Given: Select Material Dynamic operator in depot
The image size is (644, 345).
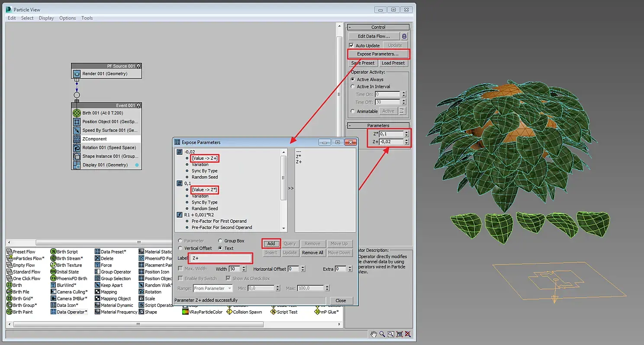Looking at the screenshot, I should pyautogui.click(x=114, y=305).
